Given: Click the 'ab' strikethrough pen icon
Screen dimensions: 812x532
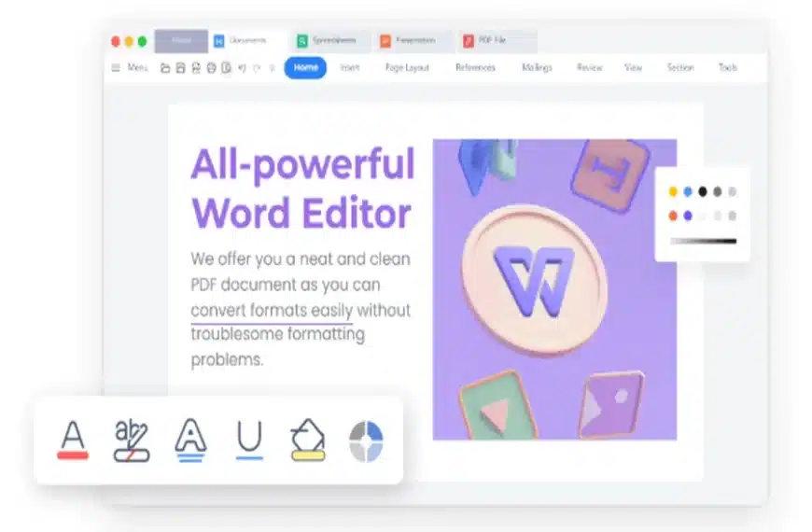Looking at the screenshot, I should click(132, 441).
